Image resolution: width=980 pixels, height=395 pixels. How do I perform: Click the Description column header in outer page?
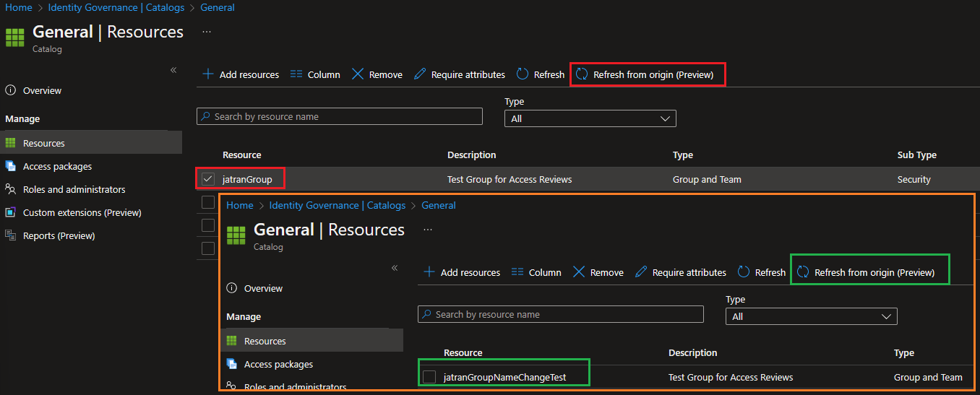pos(472,155)
